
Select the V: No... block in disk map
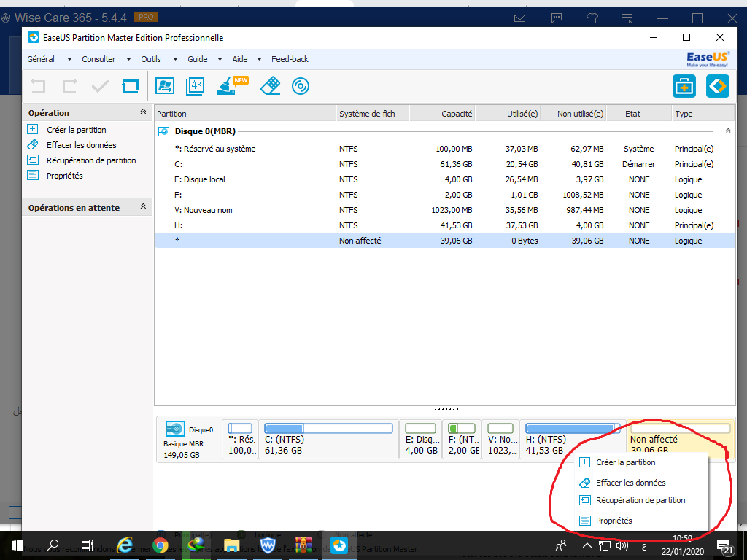tap(500, 439)
